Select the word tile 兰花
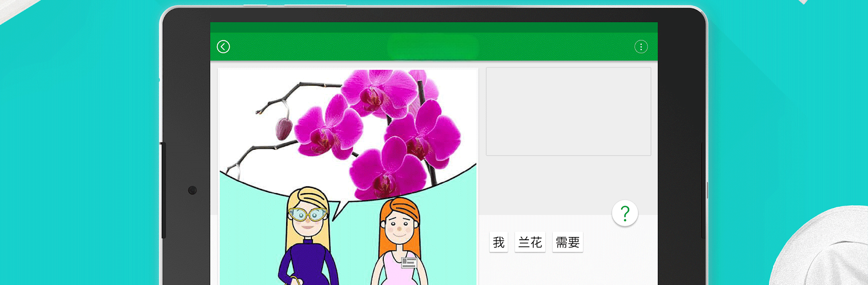This screenshot has height=285, width=868. 530,242
